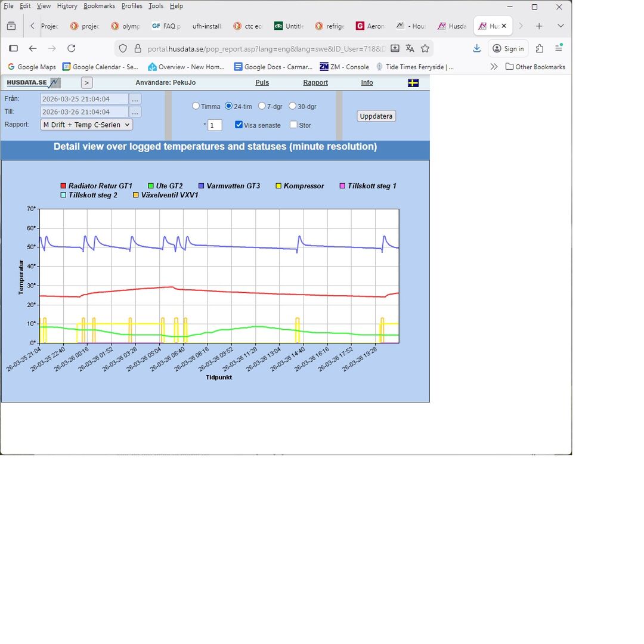
Task: Bookmark page with the star icon
Action: [x=425, y=48]
